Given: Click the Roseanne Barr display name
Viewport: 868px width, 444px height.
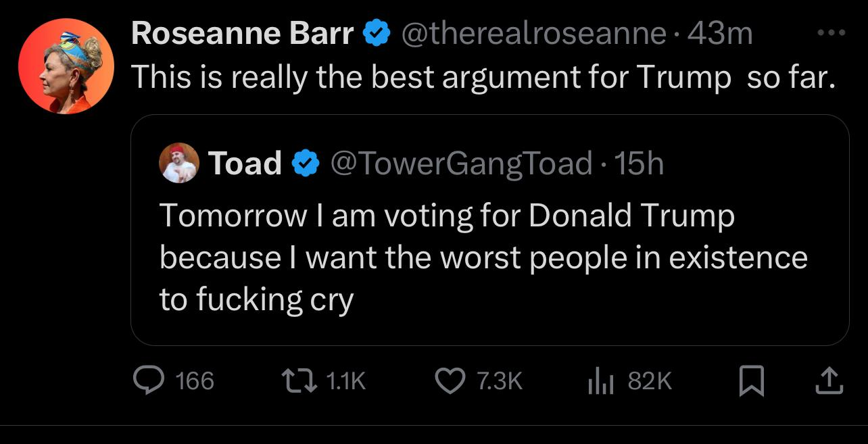Looking at the screenshot, I should point(242,33).
